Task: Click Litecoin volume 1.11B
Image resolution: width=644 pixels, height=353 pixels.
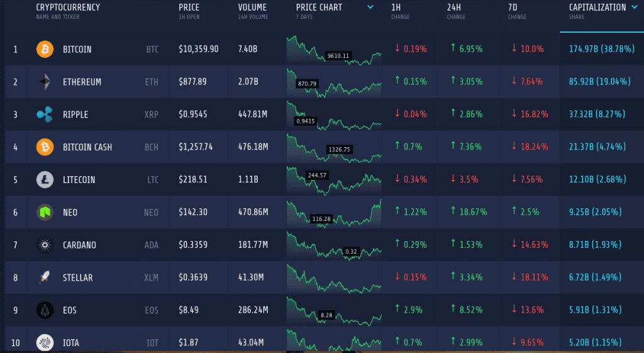Action: (248, 179)
